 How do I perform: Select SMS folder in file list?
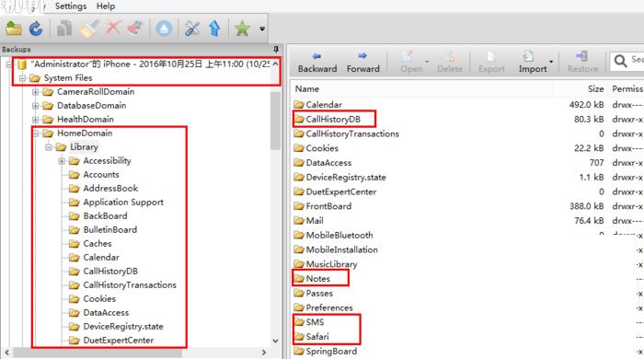(315, 322)
